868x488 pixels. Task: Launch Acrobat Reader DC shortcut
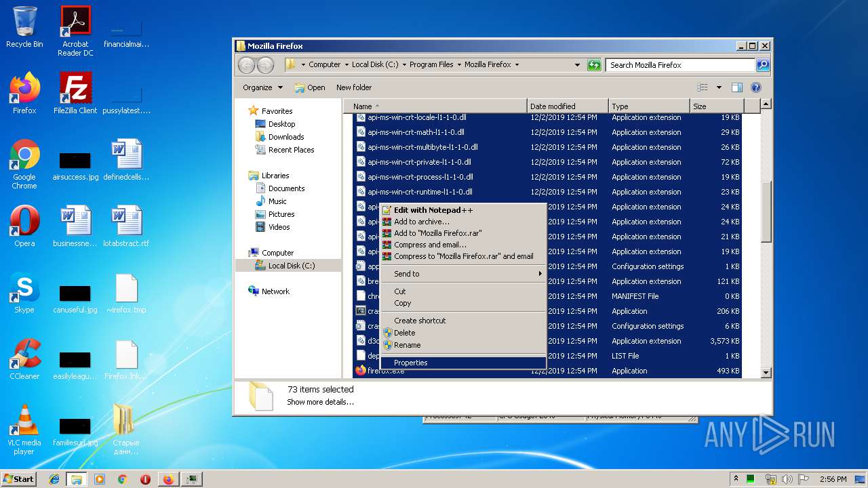[75, 31]
